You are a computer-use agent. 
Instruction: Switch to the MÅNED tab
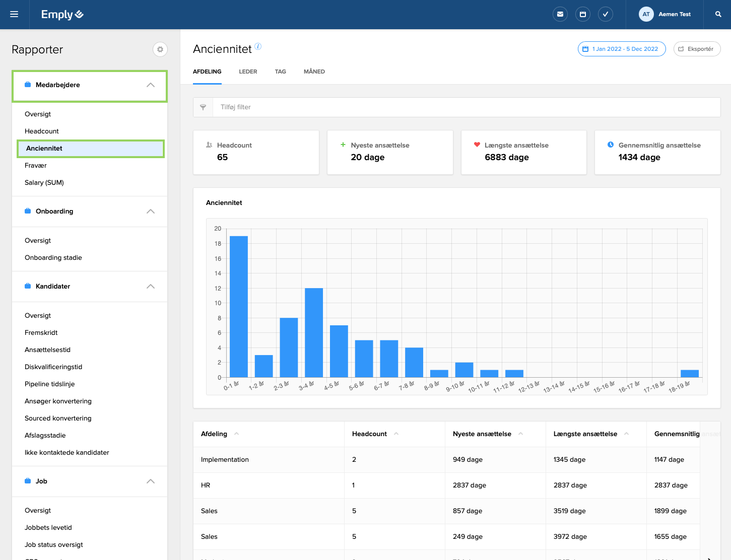314,72
